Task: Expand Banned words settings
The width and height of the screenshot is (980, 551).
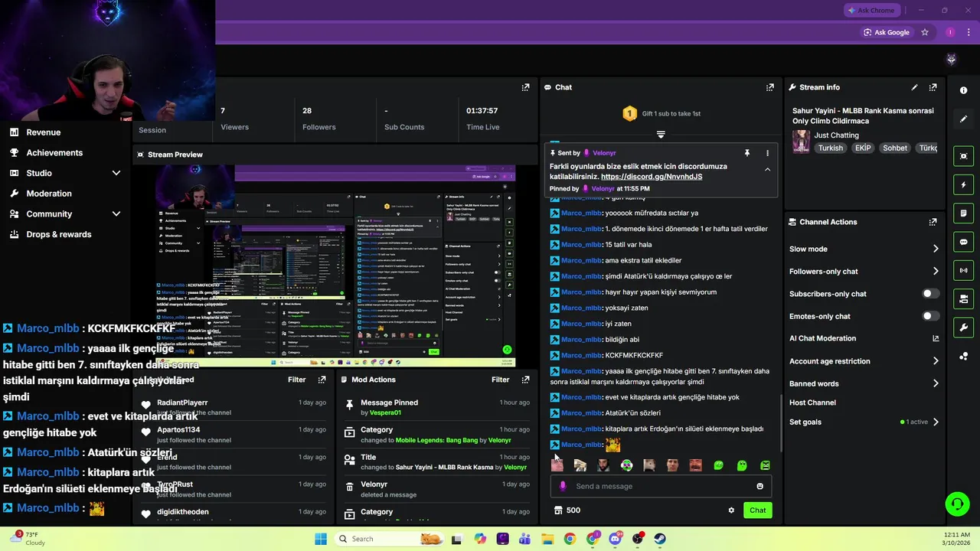Action: pyautogui.click(x=936, y=383)
